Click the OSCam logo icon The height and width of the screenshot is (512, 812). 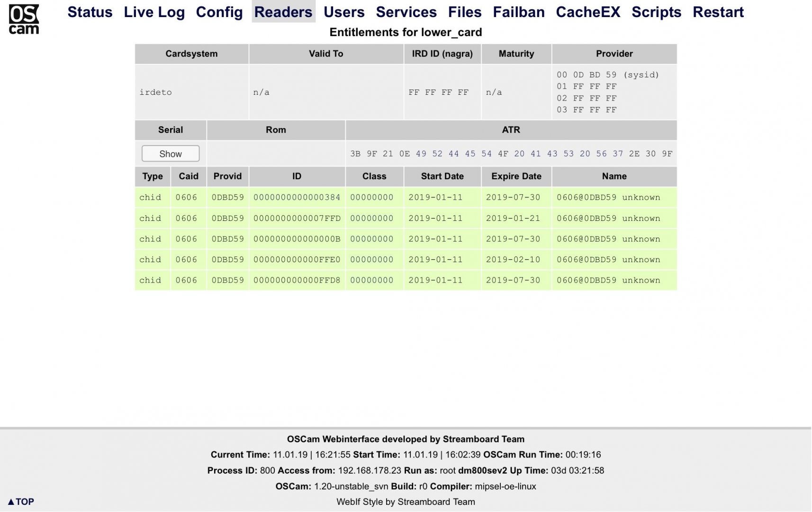24,19
